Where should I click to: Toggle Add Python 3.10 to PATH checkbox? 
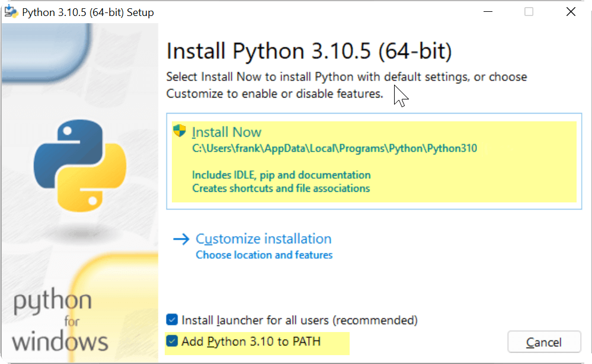tap(172, 341)
